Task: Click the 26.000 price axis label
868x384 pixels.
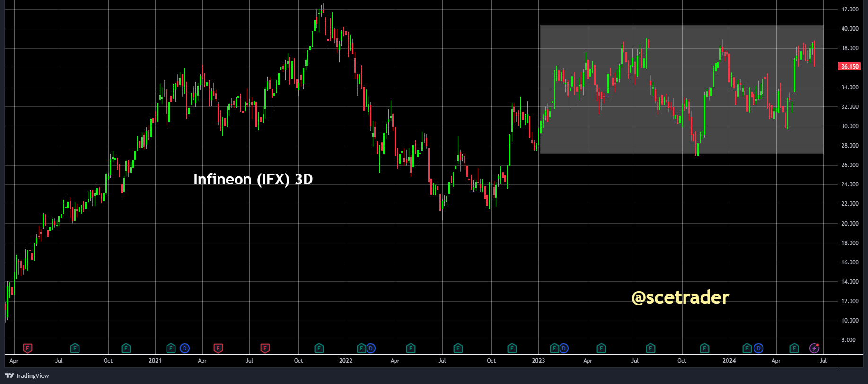Action: point(850,165)
